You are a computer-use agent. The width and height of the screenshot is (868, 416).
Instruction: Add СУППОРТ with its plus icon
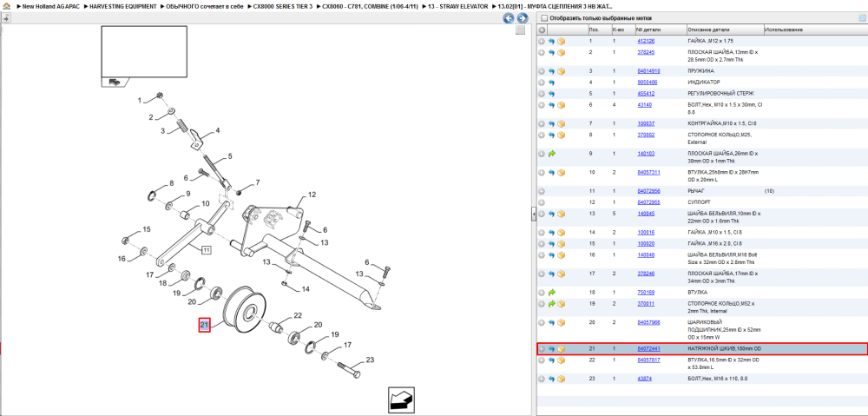[x=542, y=202]
